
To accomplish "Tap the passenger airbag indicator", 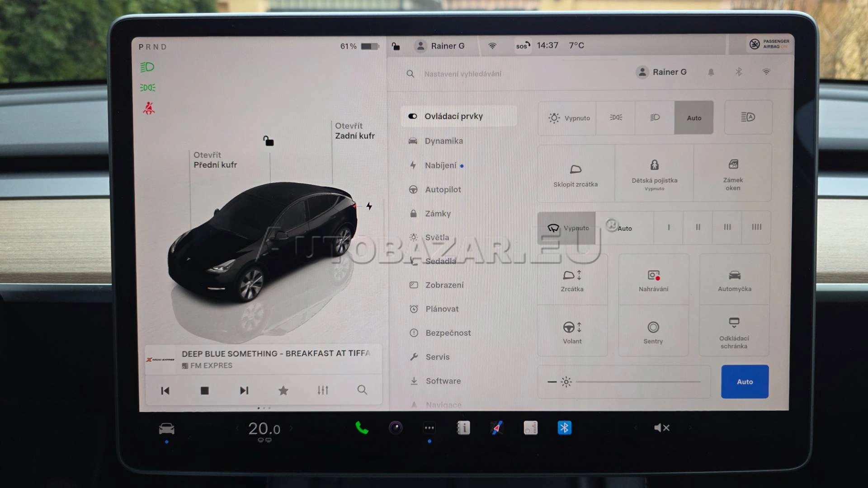I will 769,44.
